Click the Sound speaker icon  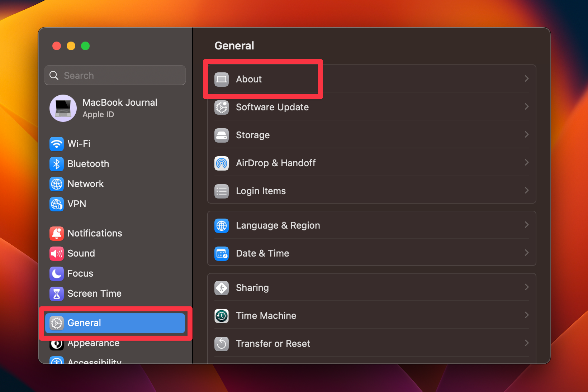pyautogui.click(x=56, y=253)
